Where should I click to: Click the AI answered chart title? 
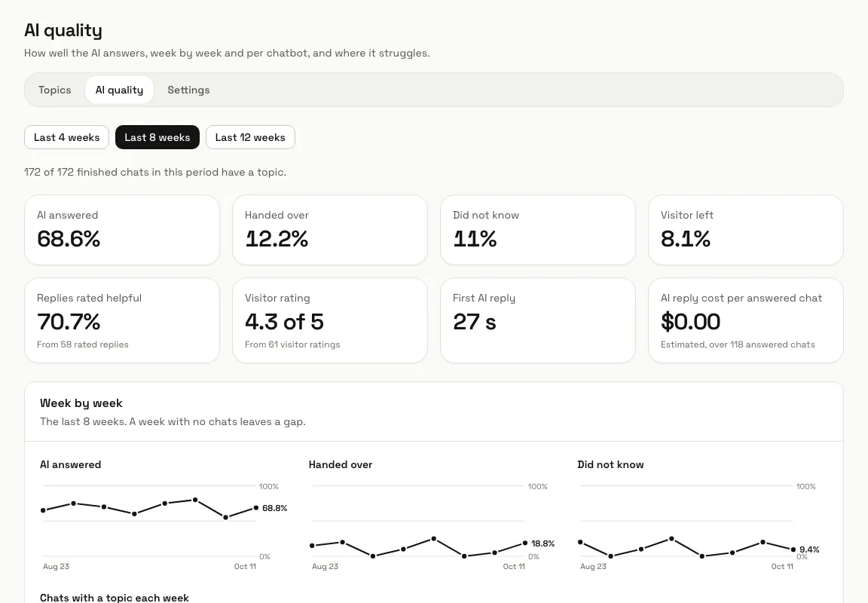70,464
